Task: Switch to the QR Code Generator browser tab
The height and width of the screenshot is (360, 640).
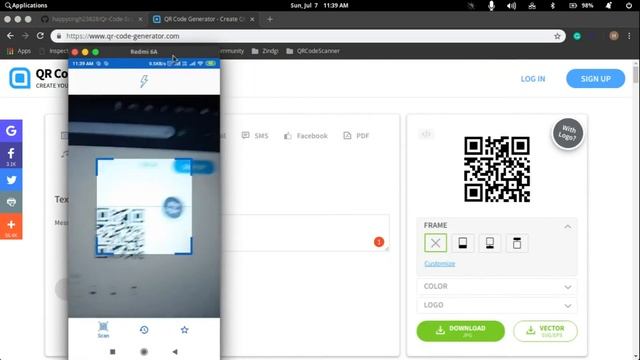Action: (x=204, y=19)
